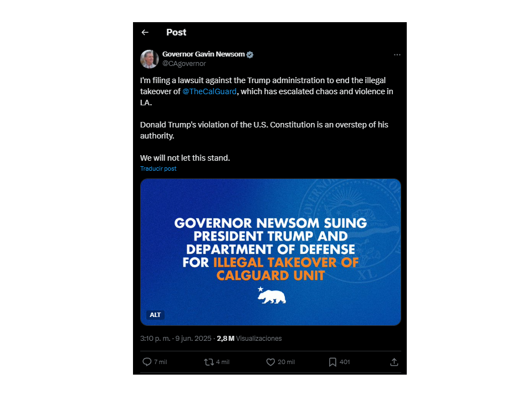
Task: Click Traducir post link
Action: click(158, 168)
